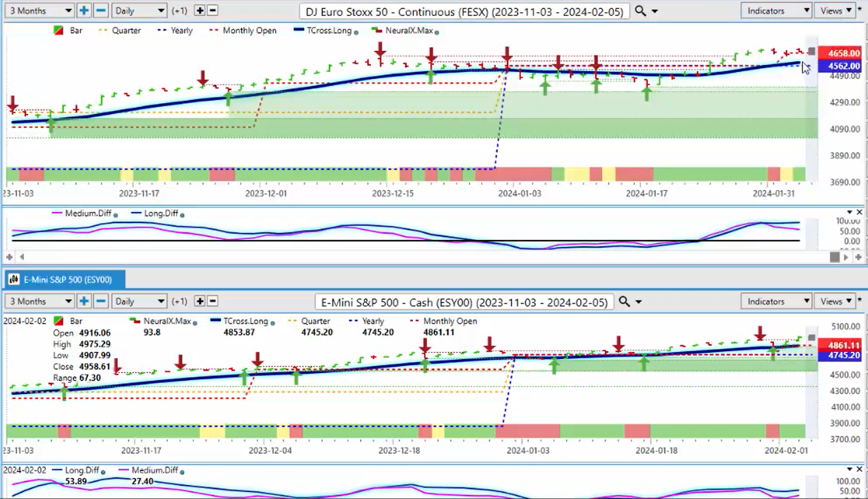Click the Quarter legend label in top chart
The width and height of the screenshot is (868, 499).
pos(126,31)
